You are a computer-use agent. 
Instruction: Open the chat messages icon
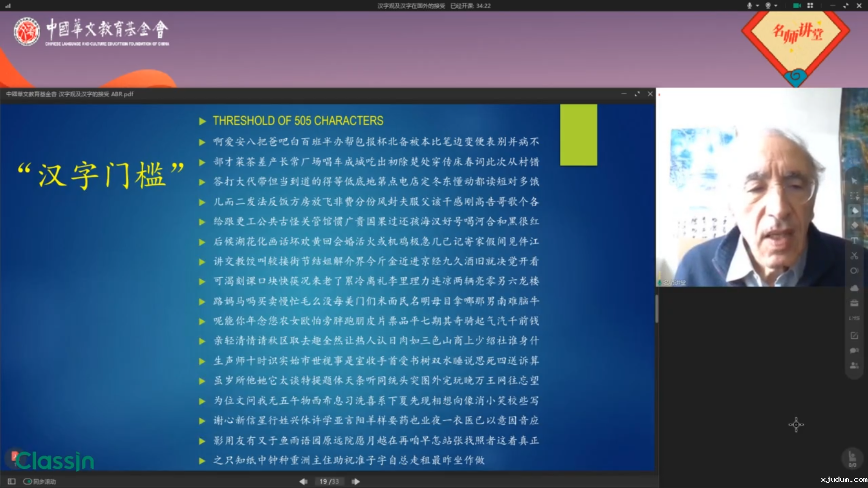[854, 351]
